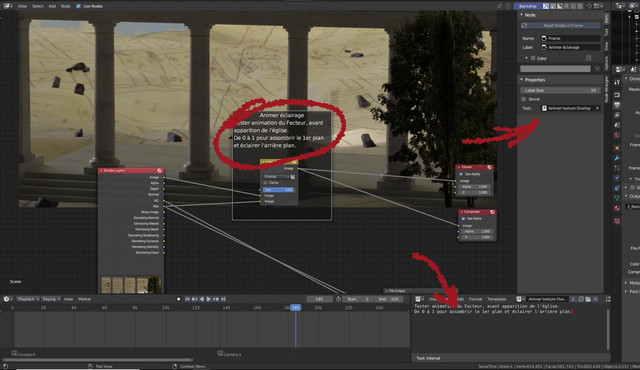This screenshot has height=370, width=640.
Task: Click the Reset Nodes in Frame button
Action: click(x=560, y=25)
